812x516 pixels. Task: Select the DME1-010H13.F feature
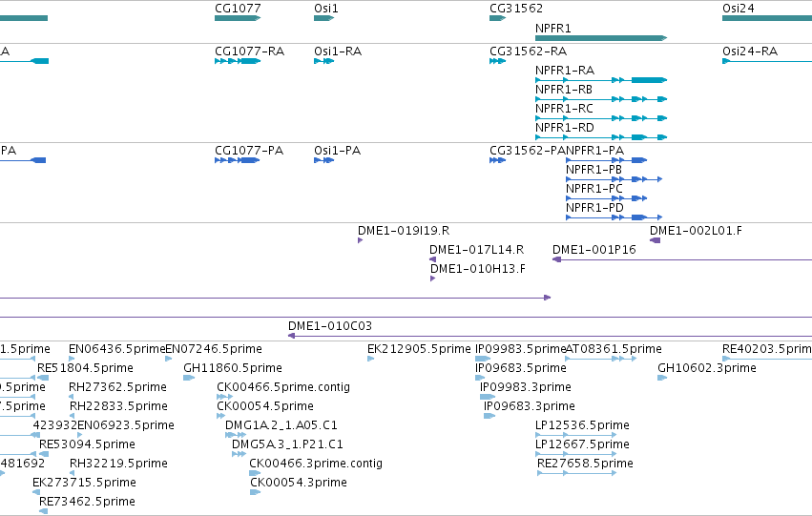tap(432, 279)
